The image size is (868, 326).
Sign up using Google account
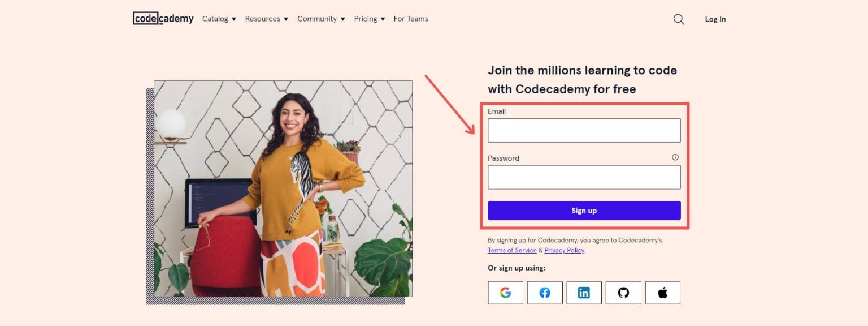coord(505,292)
